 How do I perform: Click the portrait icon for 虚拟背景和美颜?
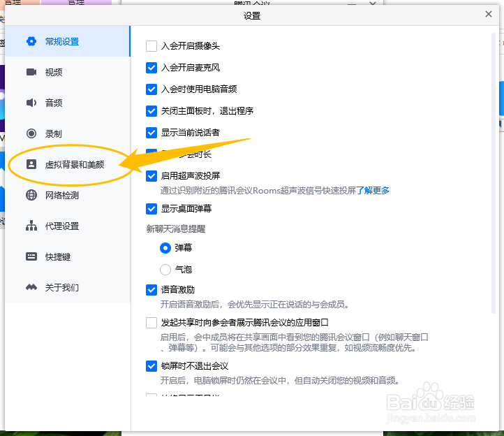click(x=31, y=164)
